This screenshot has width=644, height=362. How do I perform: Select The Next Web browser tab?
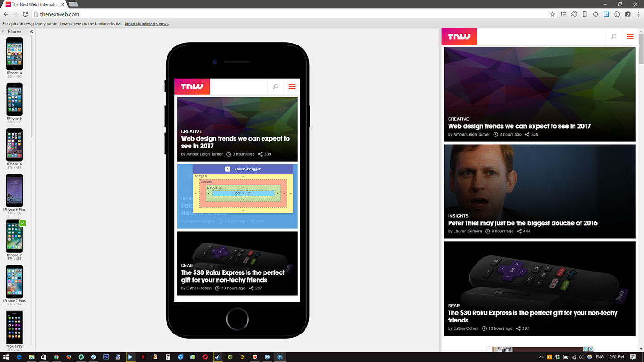coord(35,4)
